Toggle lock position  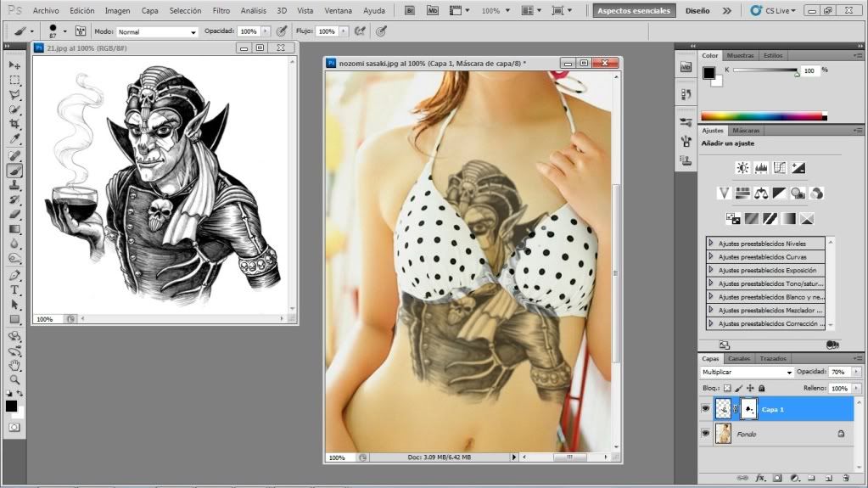coord(750,389)
